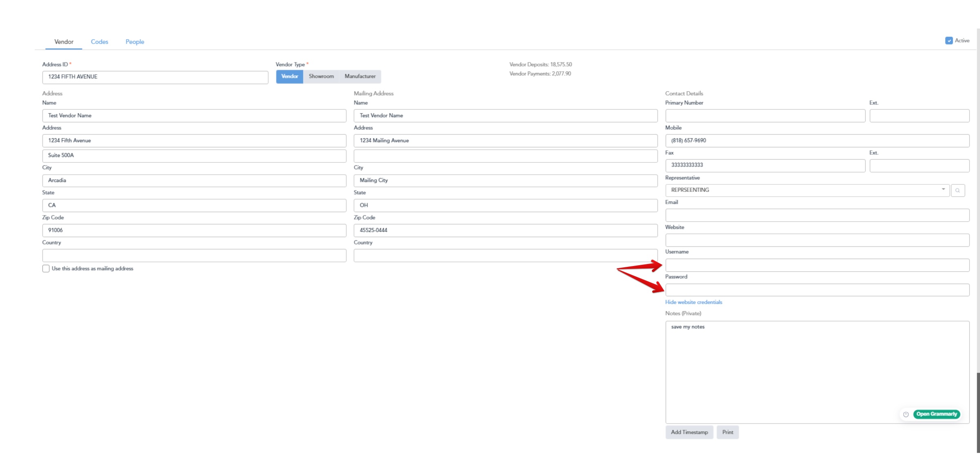The image size is (980, 457).
Task: Click the Email input field
Action: click(817, 215)
